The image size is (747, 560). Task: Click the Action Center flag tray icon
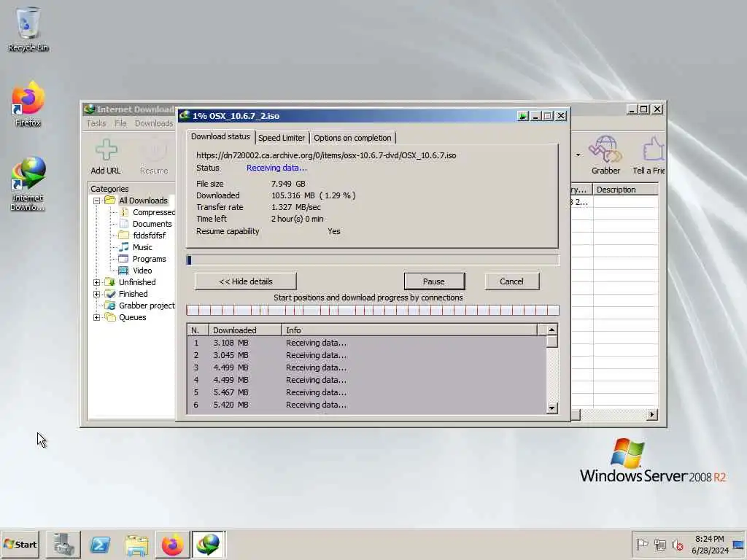[x=642, y=544]
